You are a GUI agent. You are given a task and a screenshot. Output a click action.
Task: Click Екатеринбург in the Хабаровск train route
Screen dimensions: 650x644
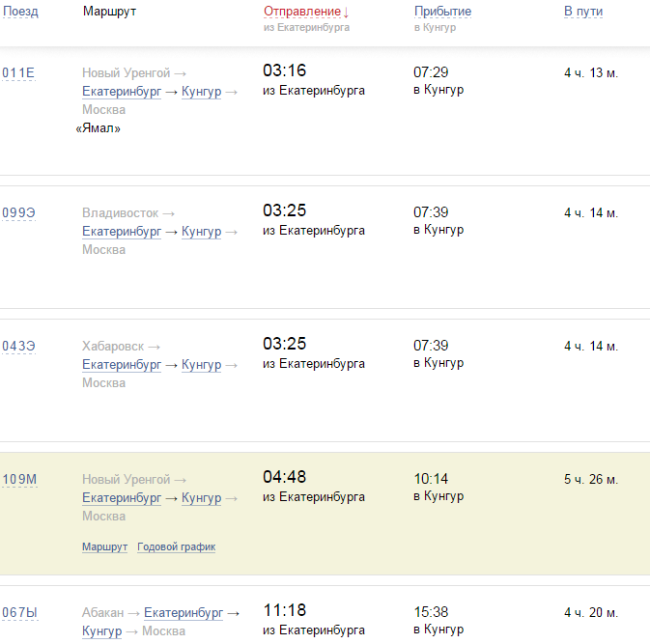[122, 365]
